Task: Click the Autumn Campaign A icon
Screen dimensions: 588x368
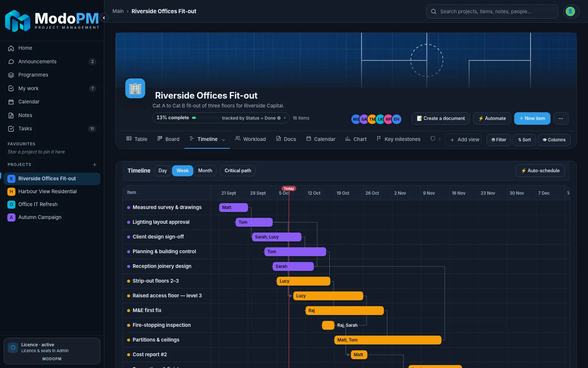Action: point(11,217)
